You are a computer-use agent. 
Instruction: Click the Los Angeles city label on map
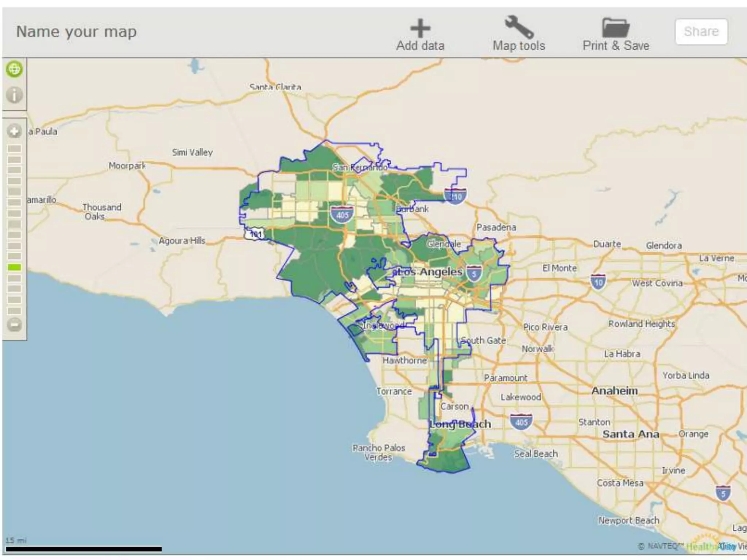click(430, 272)
